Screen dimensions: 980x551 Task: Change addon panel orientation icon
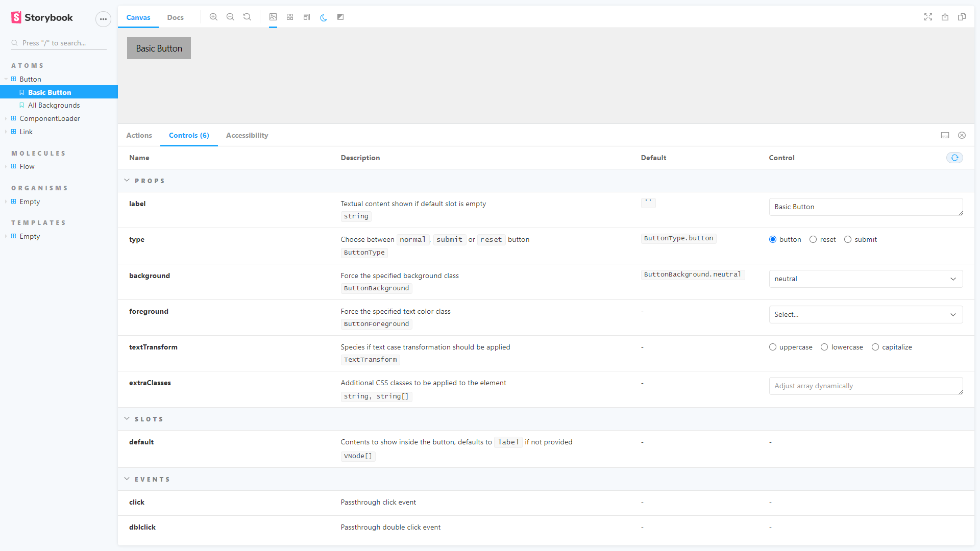[945, 135]
